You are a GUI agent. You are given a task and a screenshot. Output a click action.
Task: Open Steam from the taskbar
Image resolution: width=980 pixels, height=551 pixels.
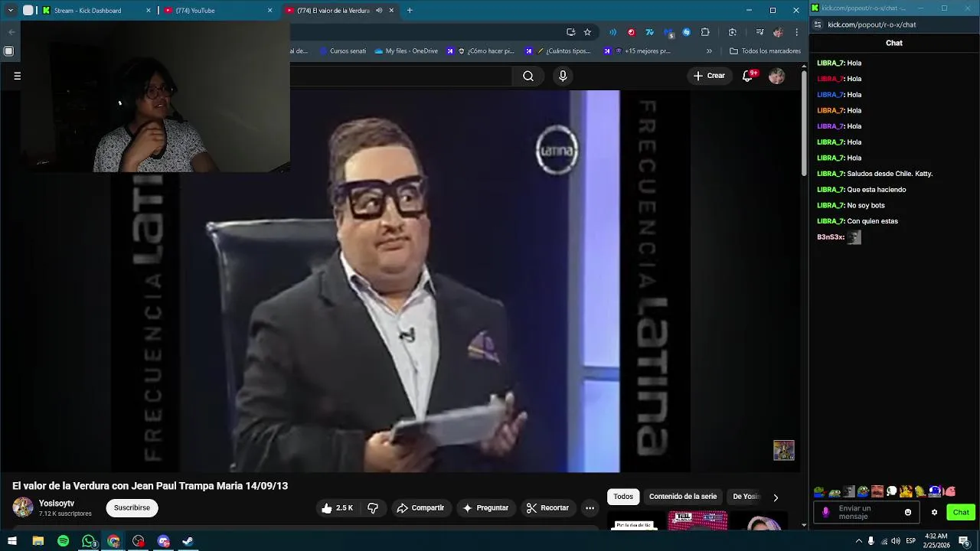point(188,541)
